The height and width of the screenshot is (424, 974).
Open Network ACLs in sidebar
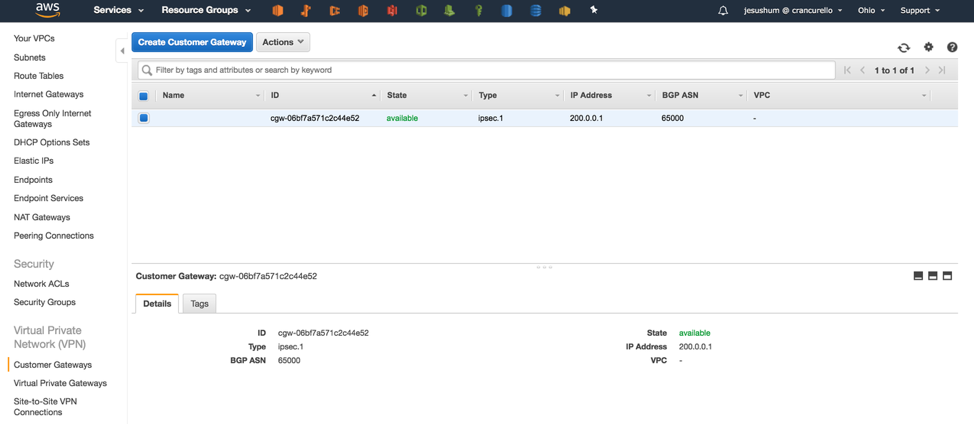[x=41, y=284]
